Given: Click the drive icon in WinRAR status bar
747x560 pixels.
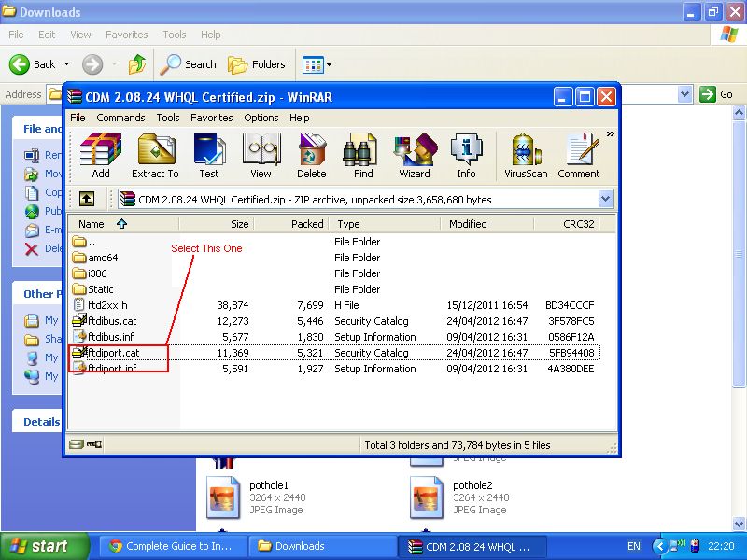Looking at the screenshot, I should 77,445.
